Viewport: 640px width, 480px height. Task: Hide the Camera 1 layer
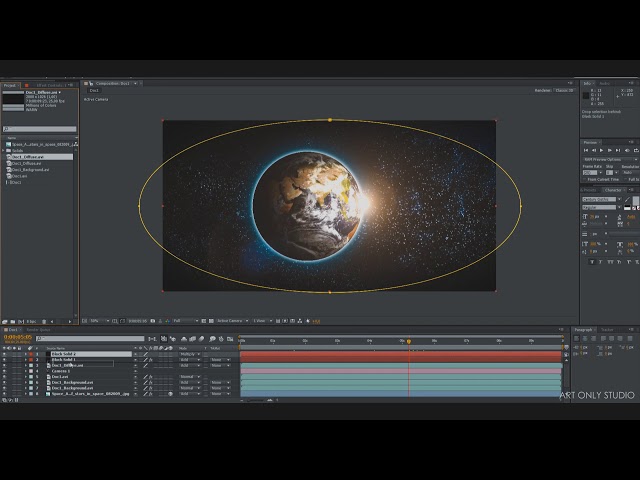[x=4, y=371]
